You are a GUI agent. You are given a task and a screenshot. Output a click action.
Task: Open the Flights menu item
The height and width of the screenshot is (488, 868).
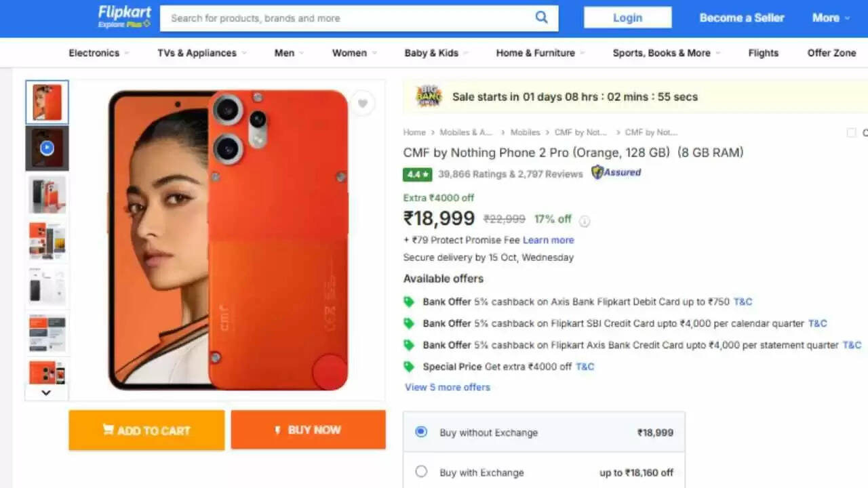[763, 53]
